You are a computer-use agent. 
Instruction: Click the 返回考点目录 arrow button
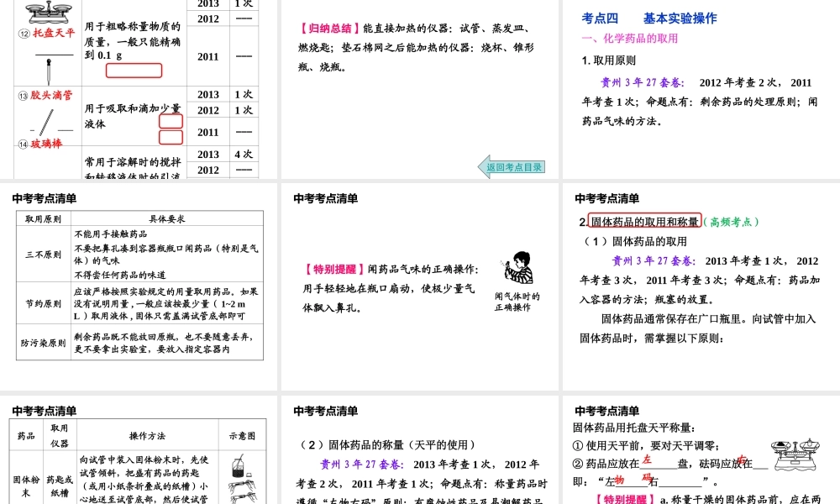click(x=512, y=166)
